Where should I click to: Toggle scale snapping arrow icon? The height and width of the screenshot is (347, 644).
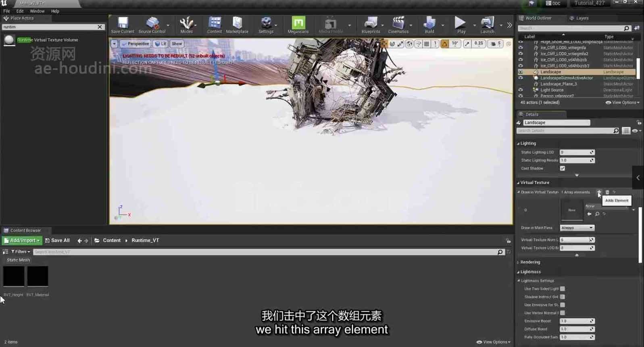pos(467,44)
